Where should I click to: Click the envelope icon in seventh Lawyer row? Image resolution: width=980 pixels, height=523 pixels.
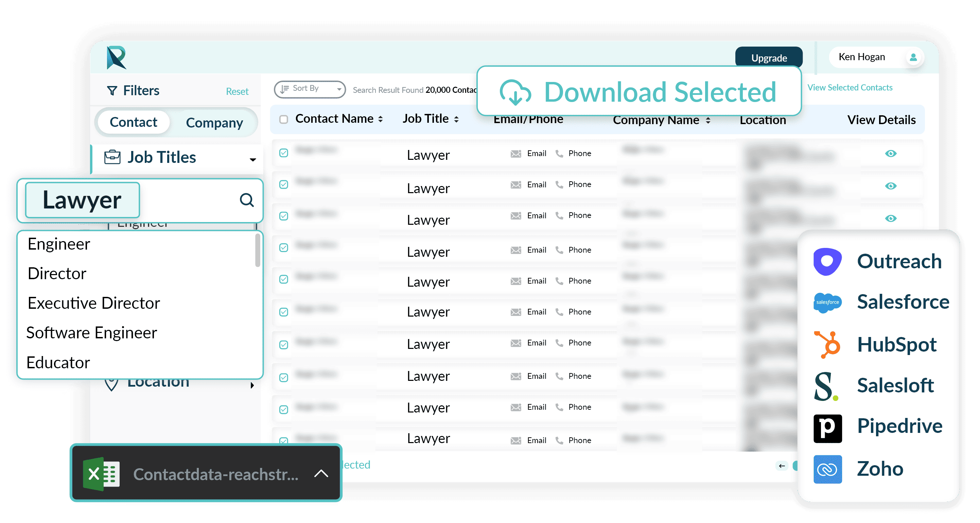515,343
